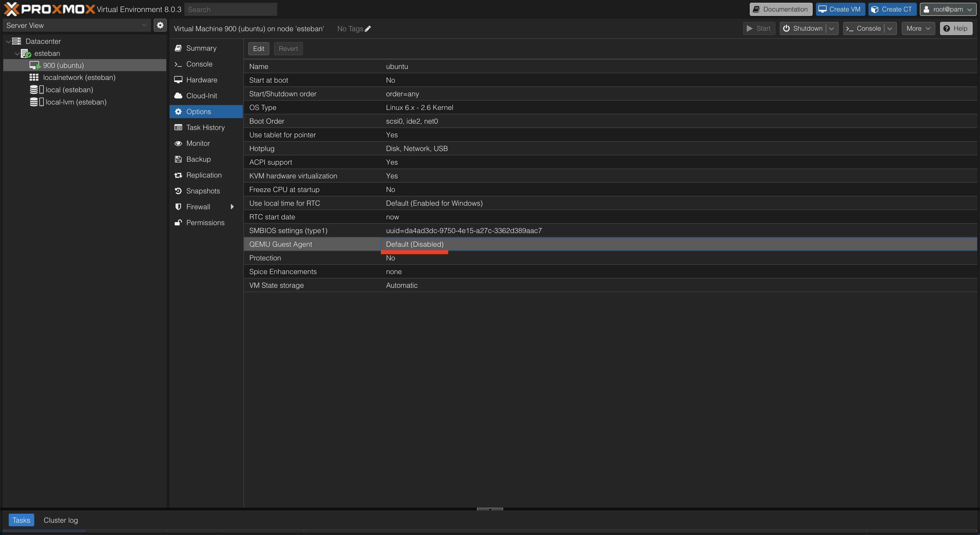980x535 pixels.
Task: Focus the Search input field
Action: coord(231,9)
